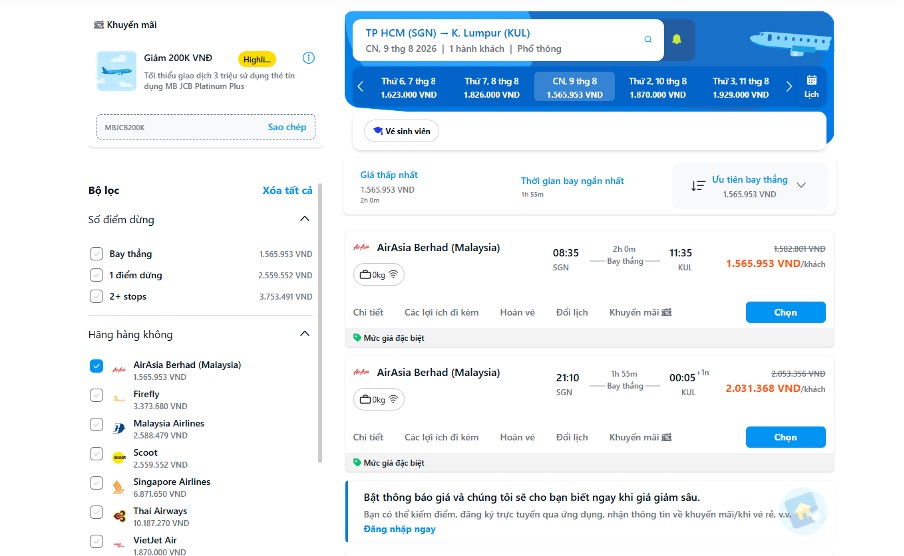The image size is (904, 556).
Task: Open Hoàn vé on the 21:10 flight
Action: coord(517,437)
